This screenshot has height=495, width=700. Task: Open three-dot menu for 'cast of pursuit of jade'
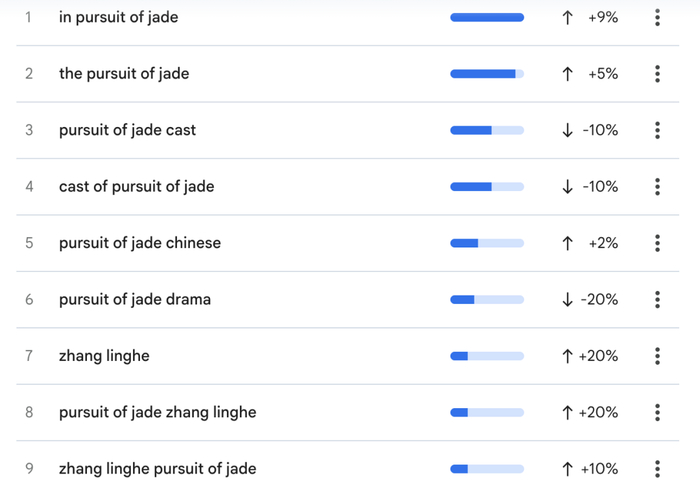coord(657,187)
